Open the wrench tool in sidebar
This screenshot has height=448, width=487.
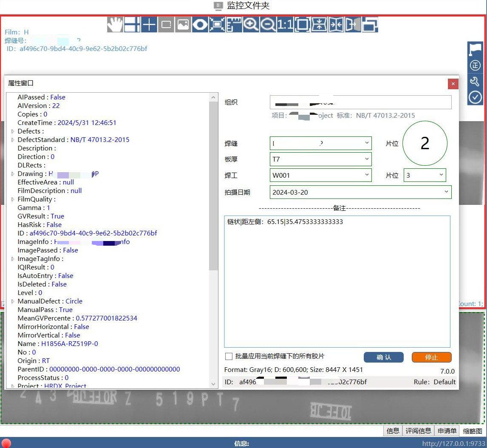coord(475,82)
